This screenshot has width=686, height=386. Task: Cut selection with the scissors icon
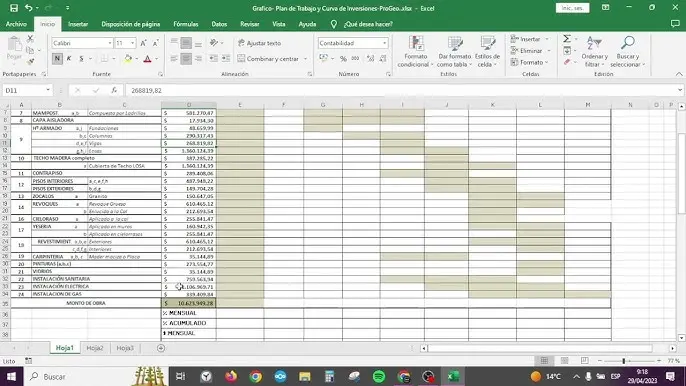tap(30, 39)
